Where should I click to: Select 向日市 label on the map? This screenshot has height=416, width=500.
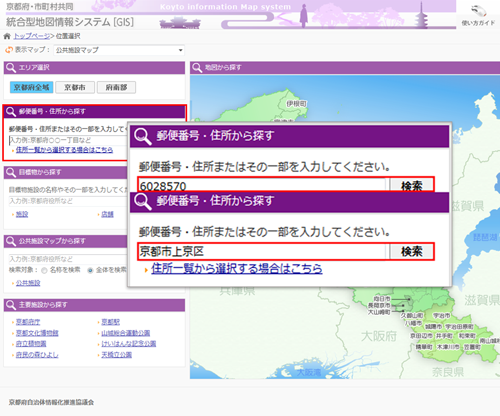pyautogui.click(x=382, y=299)
